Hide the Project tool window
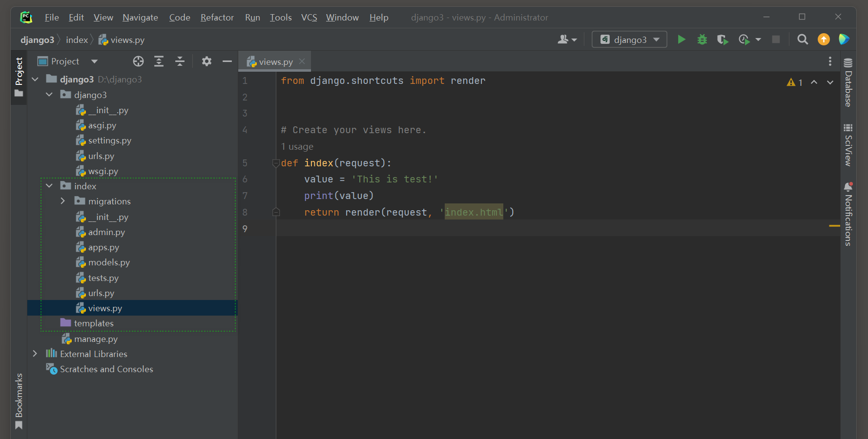Screen dimensions: 868x439 (x=227, y=61)
